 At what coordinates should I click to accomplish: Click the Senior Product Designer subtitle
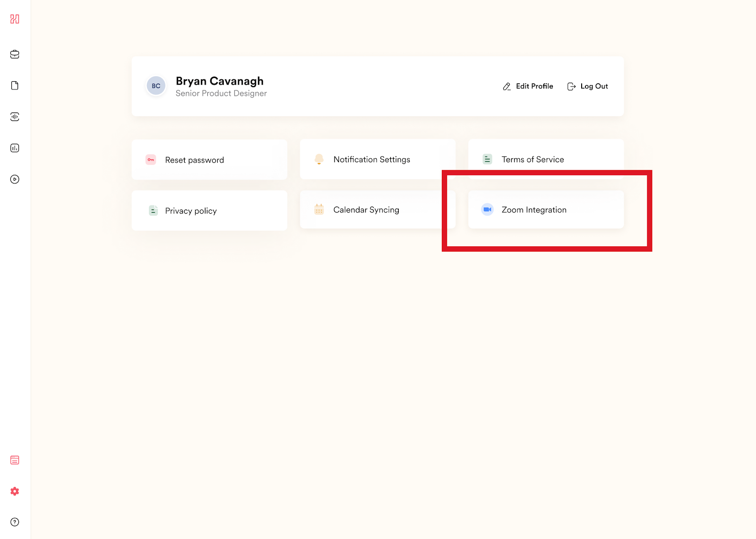click(x=221, y=94)
